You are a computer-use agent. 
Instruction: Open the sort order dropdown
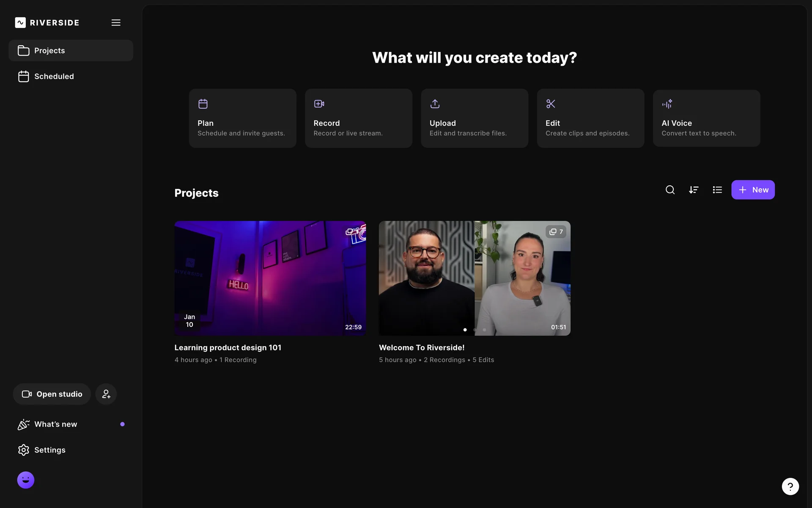tap(694, 190)
